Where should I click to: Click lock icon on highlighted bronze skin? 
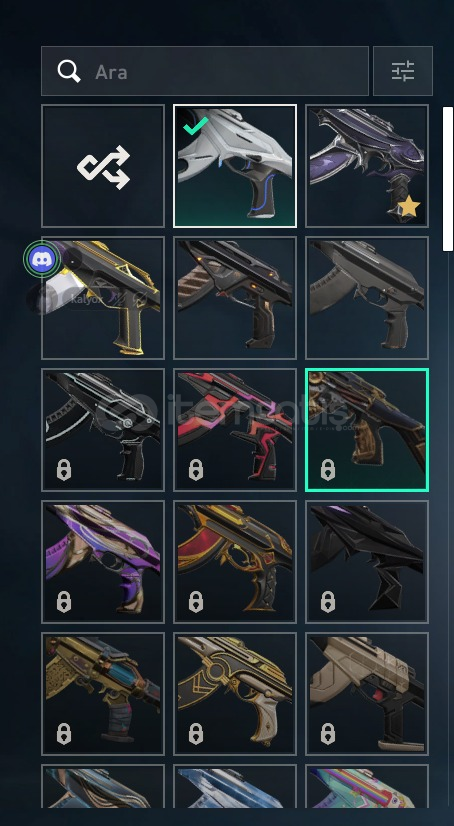[x=328, y=469]
